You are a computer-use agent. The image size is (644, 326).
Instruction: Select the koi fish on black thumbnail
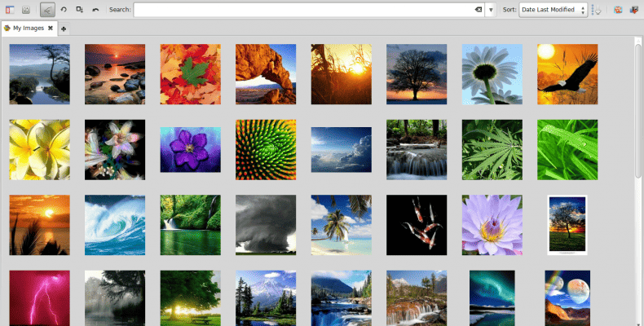pyautogui.click(x=417, y=225)
